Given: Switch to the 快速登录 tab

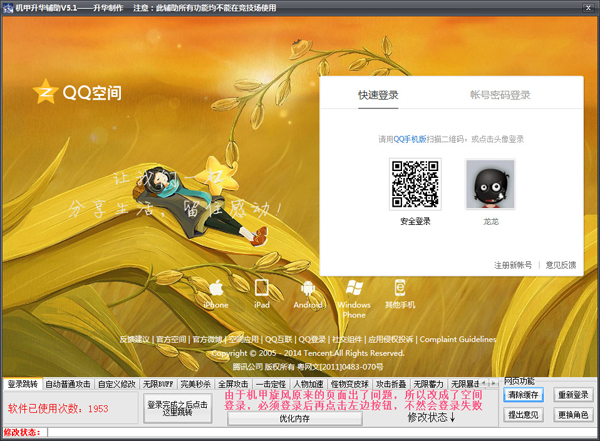Looking at the screenshot, I should [x=378, y=95].
